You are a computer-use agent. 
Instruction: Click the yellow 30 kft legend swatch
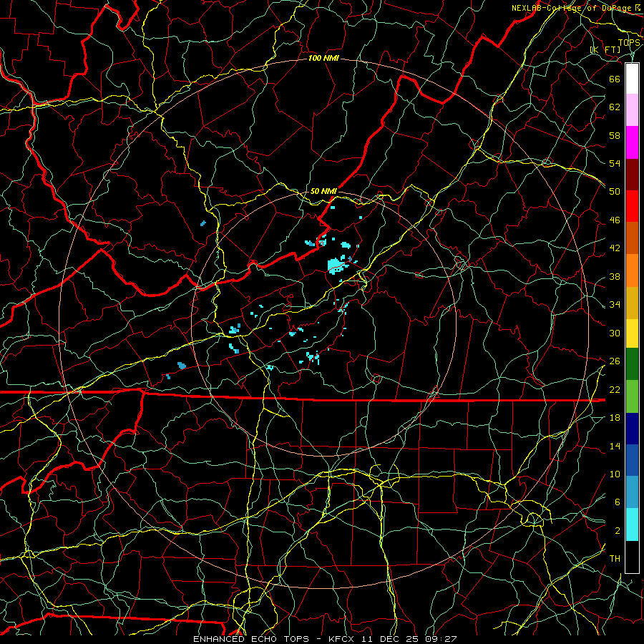click(632, 333)
